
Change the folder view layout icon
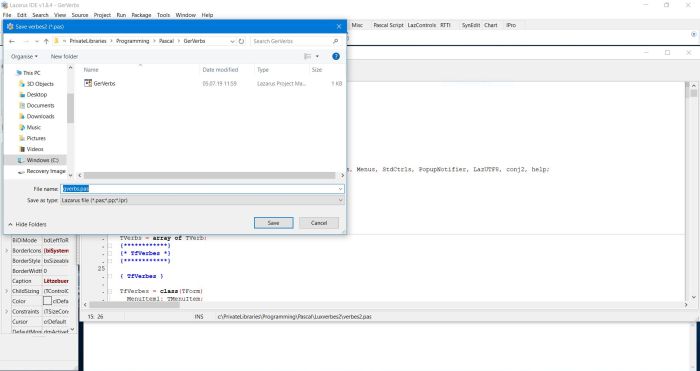(x=308, y=56)
